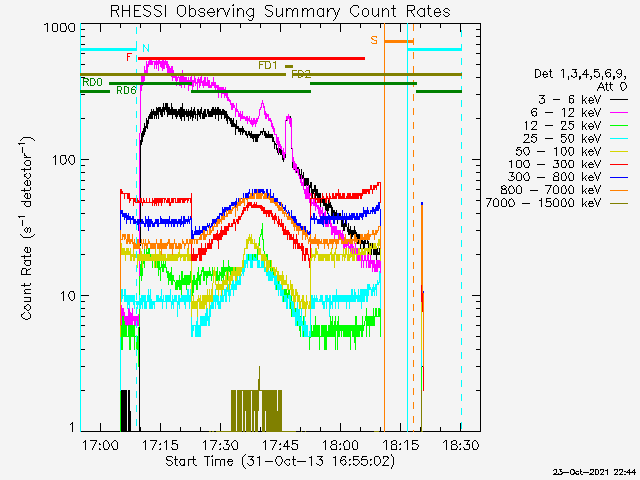Click the green 'RD0' rear decimation label

click(x=93, y=82)
